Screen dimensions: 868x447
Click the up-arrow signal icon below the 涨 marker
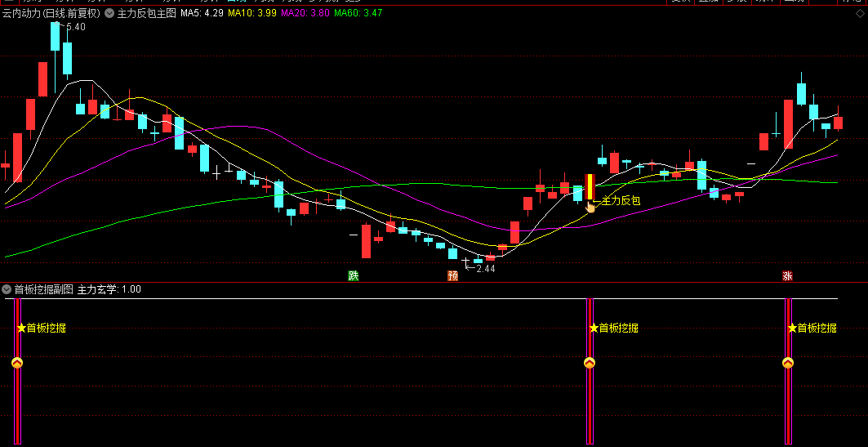click(788, 364)
